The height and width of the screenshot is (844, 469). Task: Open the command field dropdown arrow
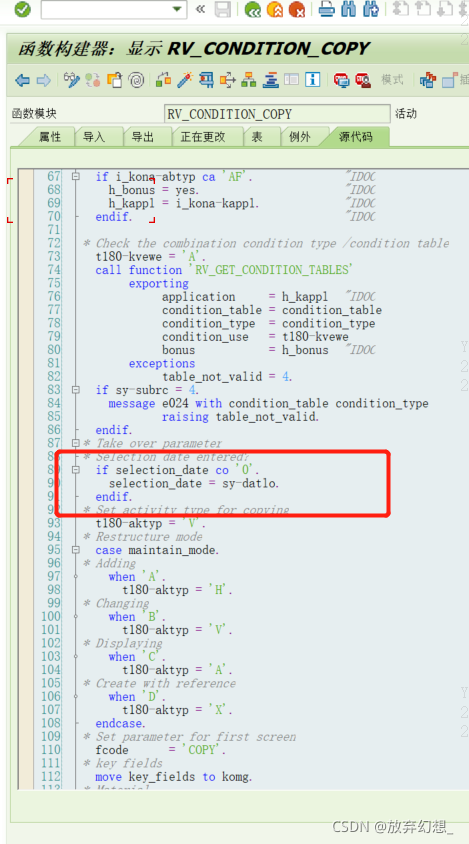[x=177, y=9]
